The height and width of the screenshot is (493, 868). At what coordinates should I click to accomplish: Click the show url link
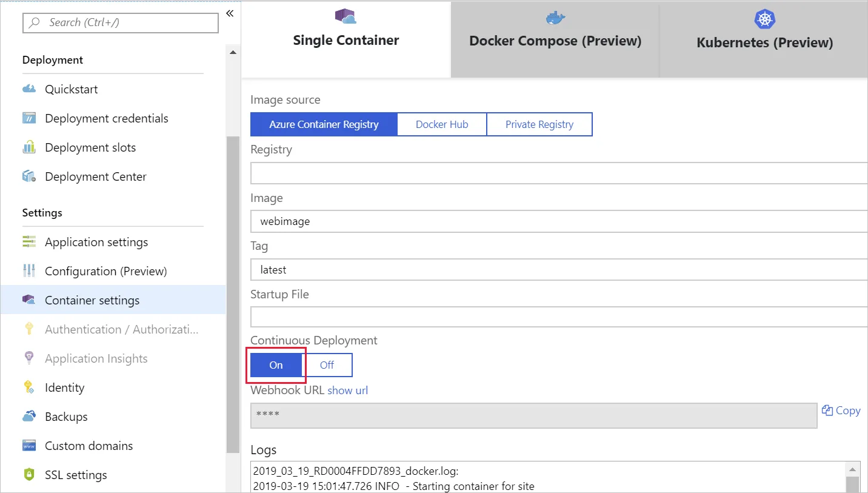point(348,391)
